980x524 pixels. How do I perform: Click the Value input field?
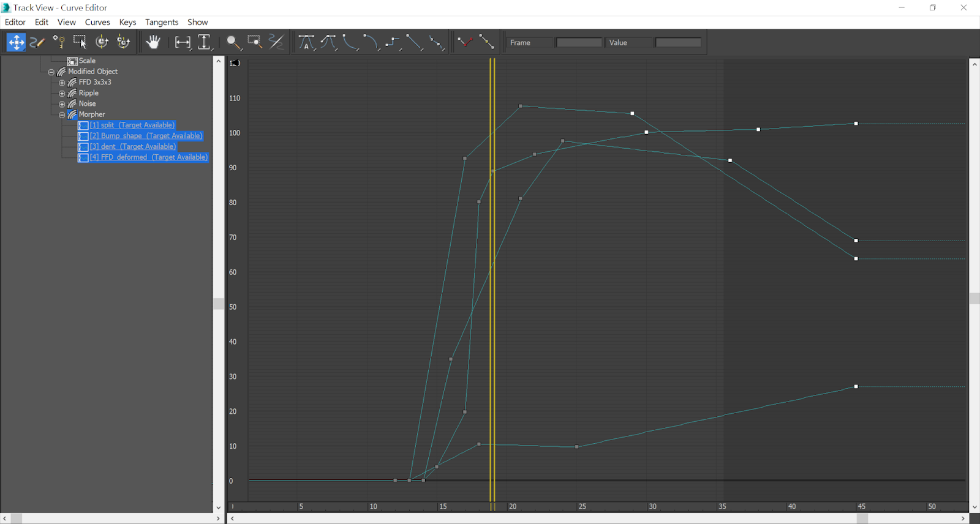coord(678,42)
